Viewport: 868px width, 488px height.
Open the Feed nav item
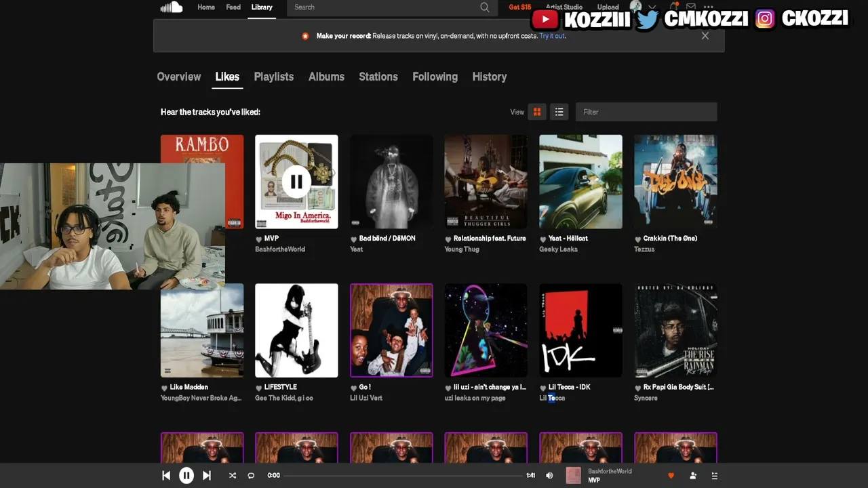tap(233, 7)
